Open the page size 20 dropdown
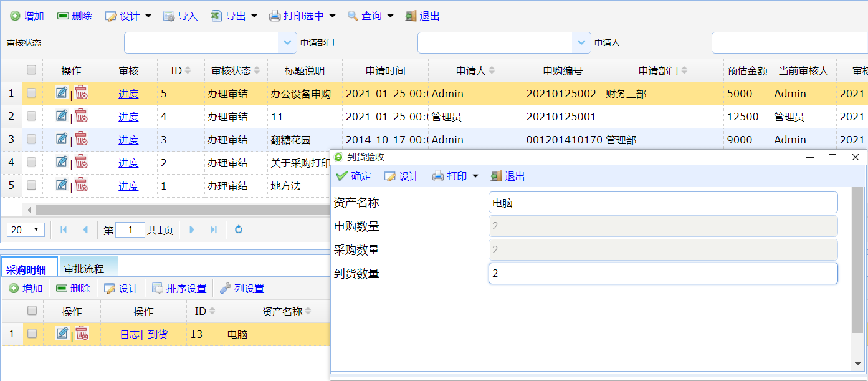This screenshot has height=381, width=868. pos(26,229)
